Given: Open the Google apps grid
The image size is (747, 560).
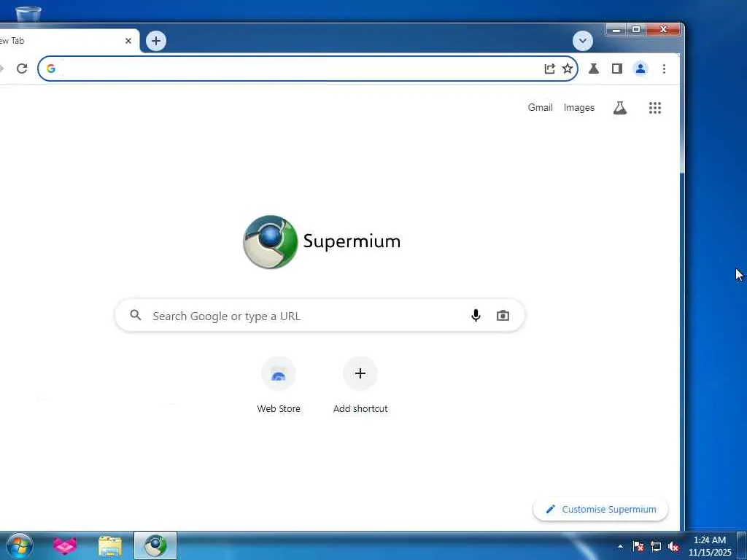Looking at the screenshot, I should pyautogui.click(x=655, y=108).
